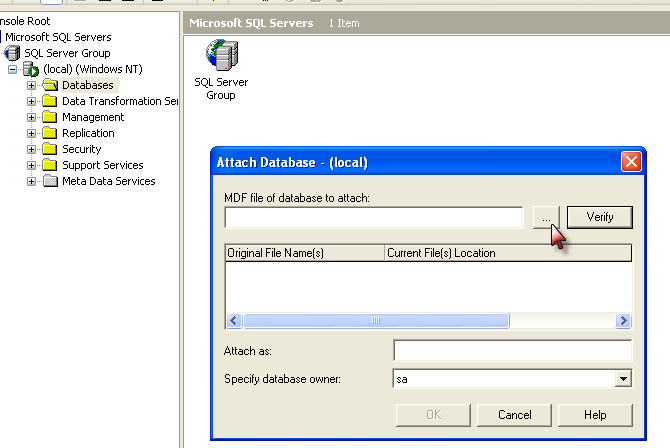Click the Management folder icon
Screen dimensions: 670x448
pos(50,117)
